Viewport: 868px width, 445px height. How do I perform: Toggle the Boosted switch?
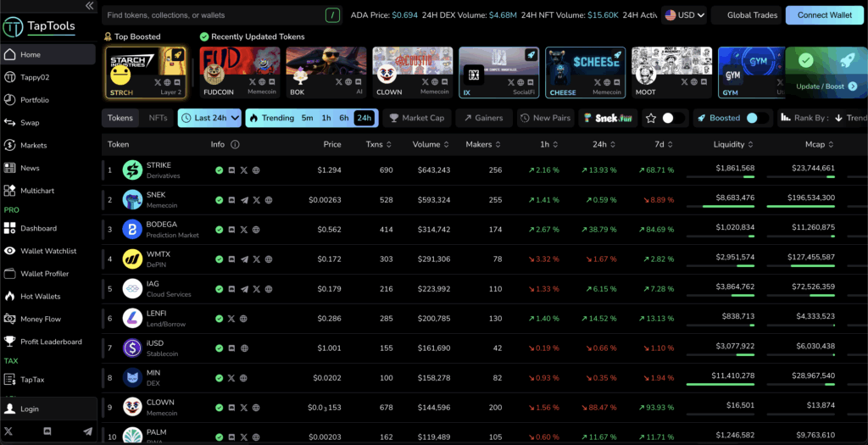click(756, 118)
